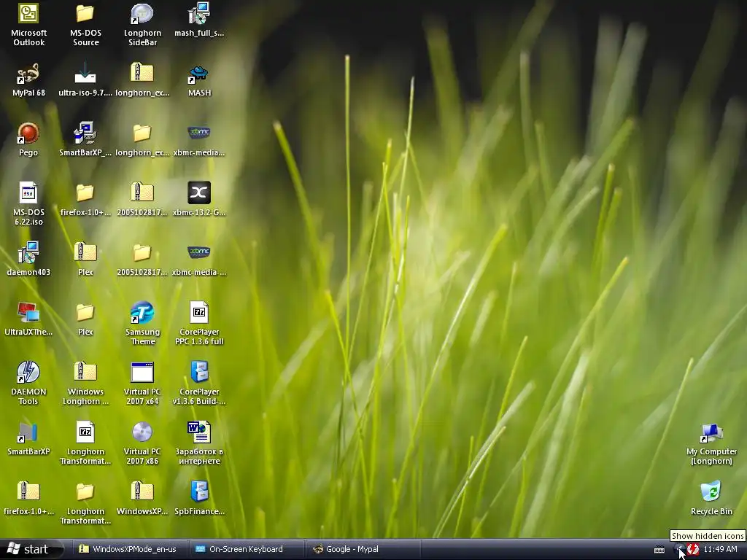747x560 pixels.
Task: Open the Microsoft Outlook desktop icon
Action: (x=28, y=25)
